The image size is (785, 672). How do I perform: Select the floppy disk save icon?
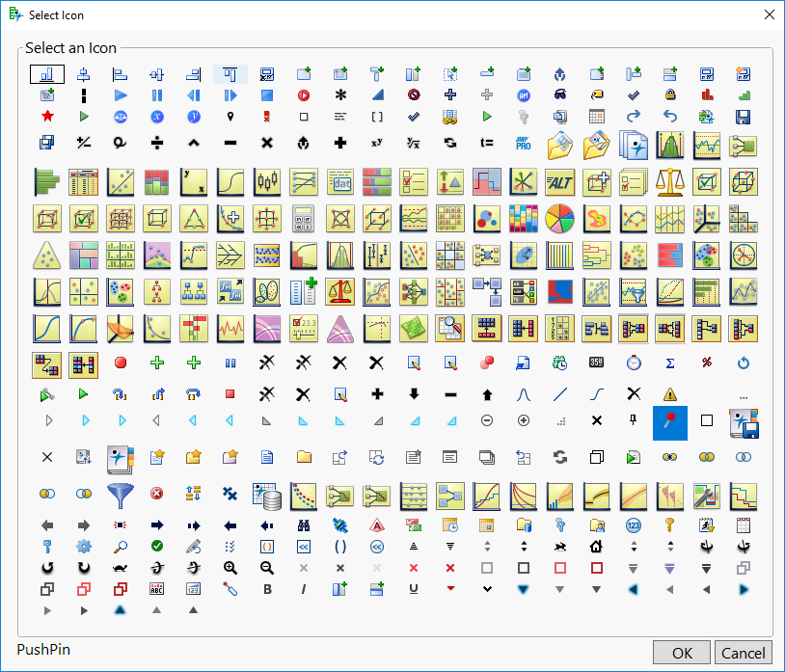click(743, 117)
